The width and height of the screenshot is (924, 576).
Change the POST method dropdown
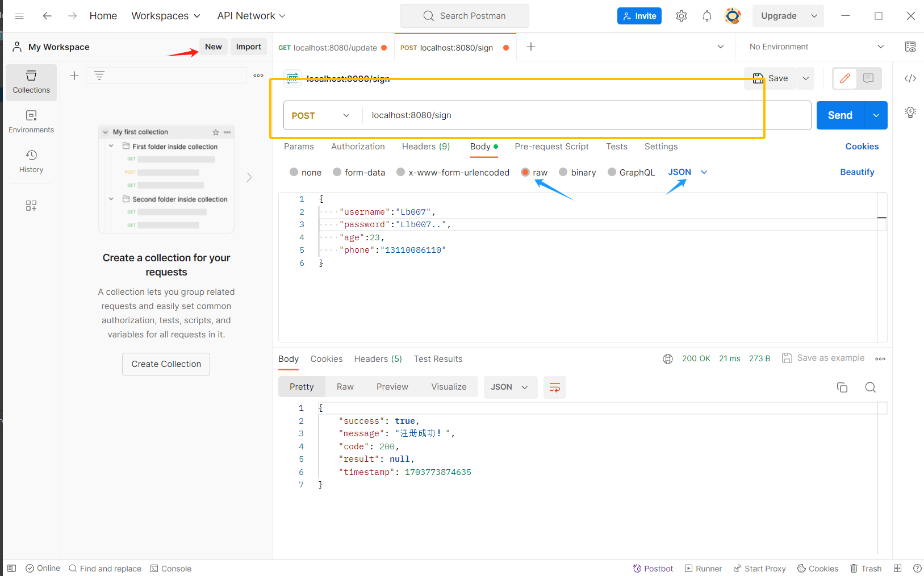[x=321, y=115]
